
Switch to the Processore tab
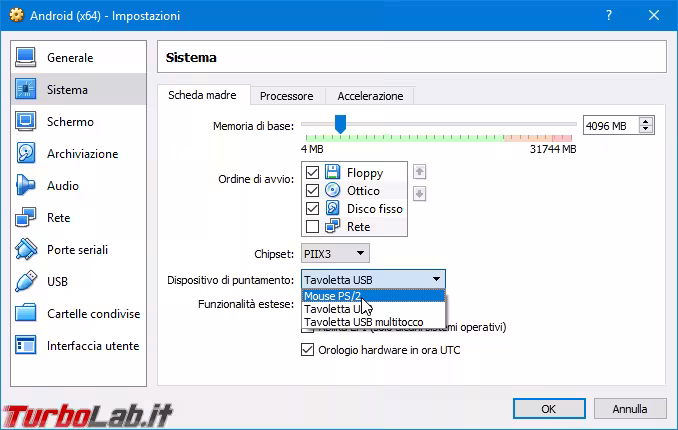point(287,96)
